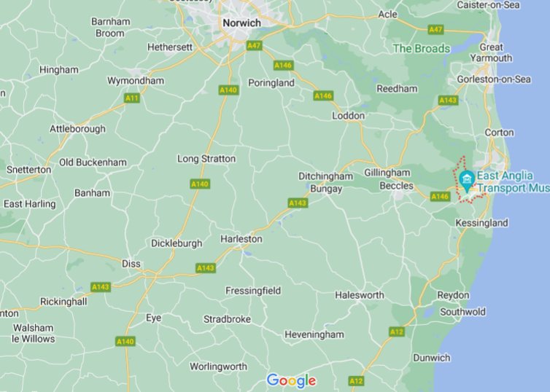This screenshot has width=550, height=392.
Task: Click the Attleborough town label
Action: pyautogui.click(x=77, y=129)
